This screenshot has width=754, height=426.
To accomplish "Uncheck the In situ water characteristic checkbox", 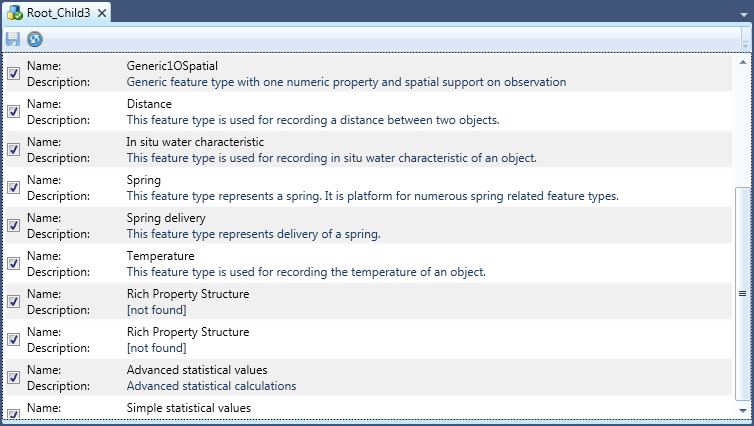I will 13,150.
